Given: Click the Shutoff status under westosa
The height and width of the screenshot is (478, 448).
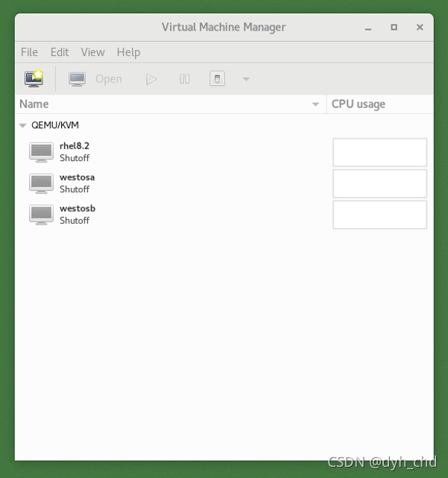Looking at the screenshot, I should (x=75, y=189).
